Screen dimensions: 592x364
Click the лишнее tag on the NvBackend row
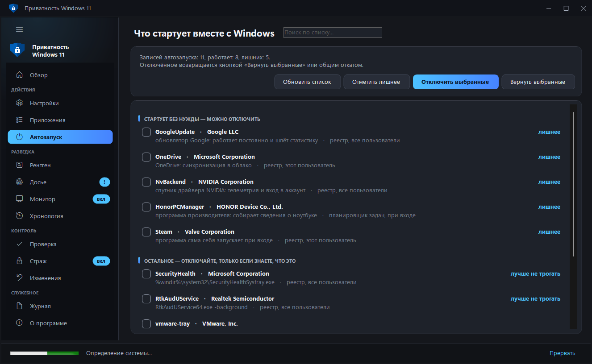point(549,182)
